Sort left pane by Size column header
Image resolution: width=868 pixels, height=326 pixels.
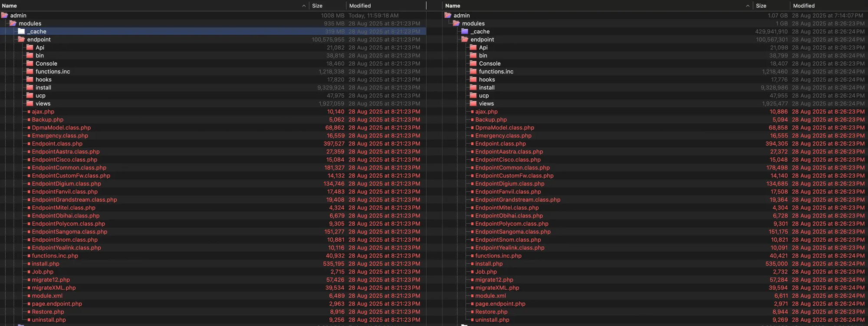317,6
